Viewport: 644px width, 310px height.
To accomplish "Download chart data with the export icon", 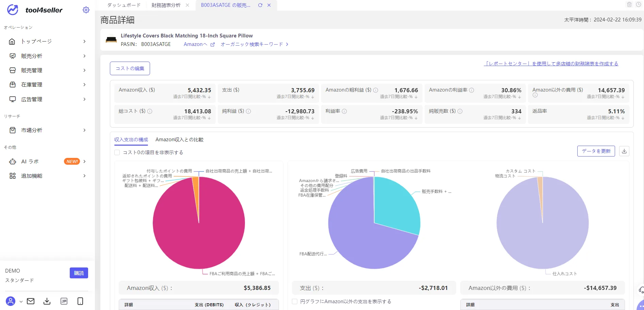I will (624, 151).
